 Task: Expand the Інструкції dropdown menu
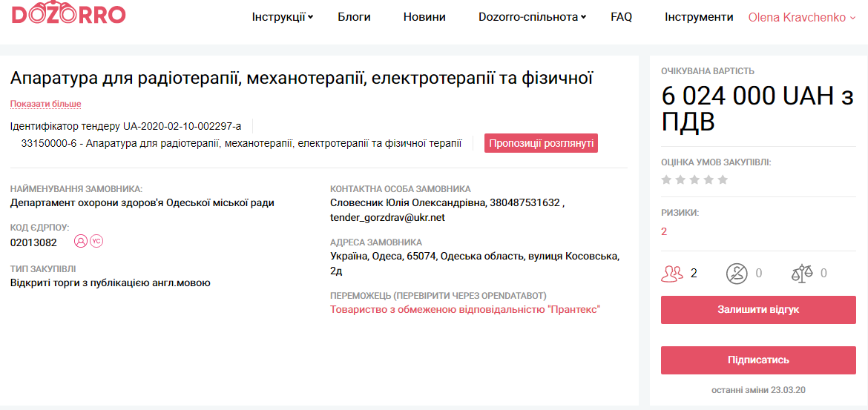tap(283, 17)
